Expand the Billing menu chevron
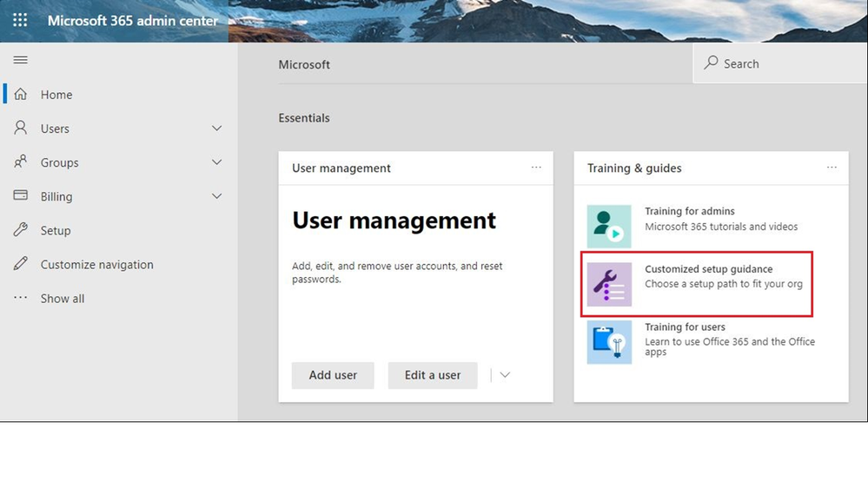This screenshot has width=868, height=488. (x=216, y=196)
